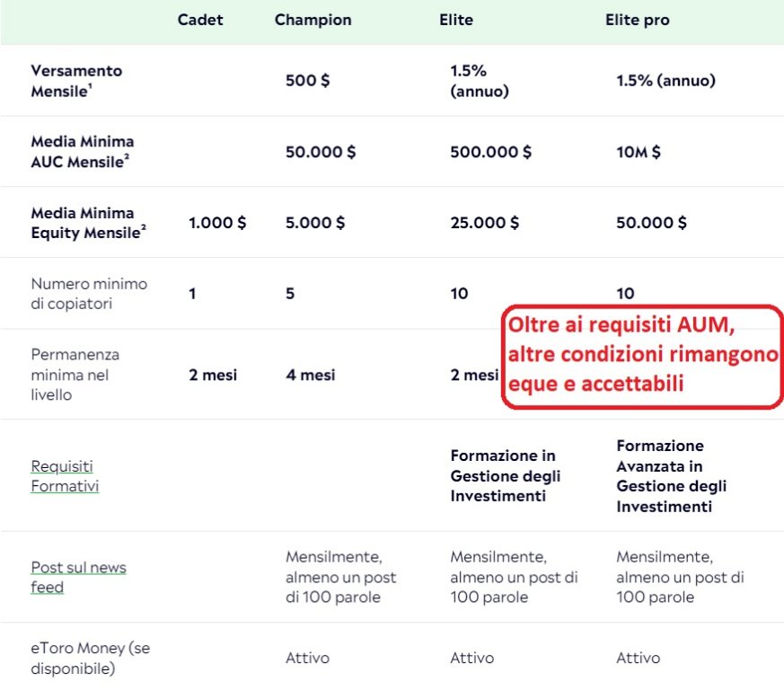Screen dimensions: 784x690
Task: Open the Requisiti Formativi link
Action: tap(65, 476)
